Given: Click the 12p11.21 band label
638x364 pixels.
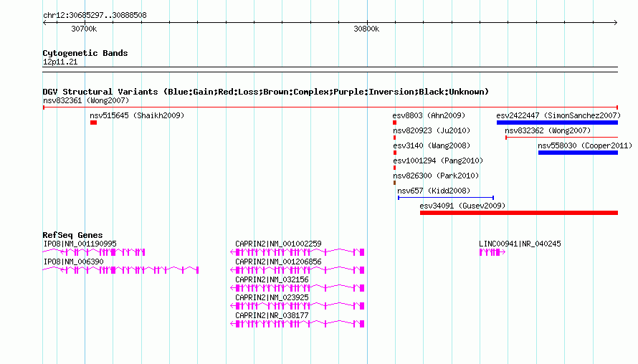Looking at the screenshot, I should 60,62.
